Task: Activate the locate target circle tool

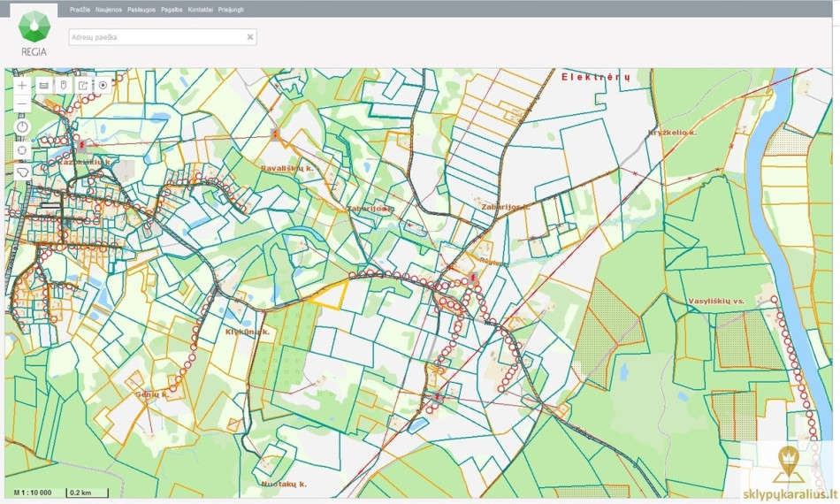Action: click(x=103, y=85)
